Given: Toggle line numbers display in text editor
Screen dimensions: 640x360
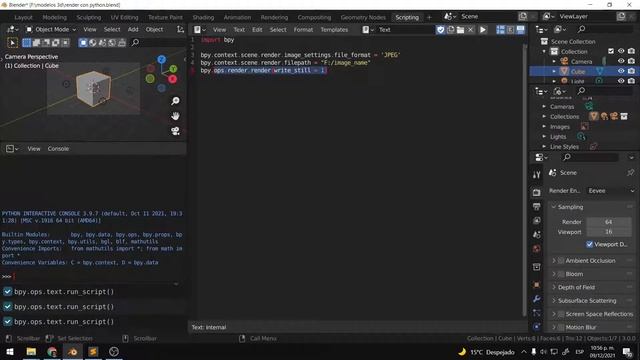Looking at the screenshot, I should click(500, 30).
